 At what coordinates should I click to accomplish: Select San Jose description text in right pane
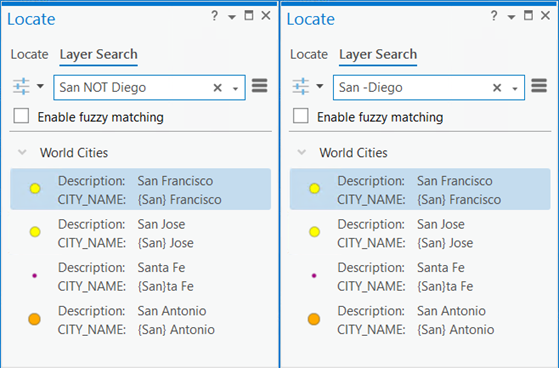pyautogui.click(x=441, y=225)
